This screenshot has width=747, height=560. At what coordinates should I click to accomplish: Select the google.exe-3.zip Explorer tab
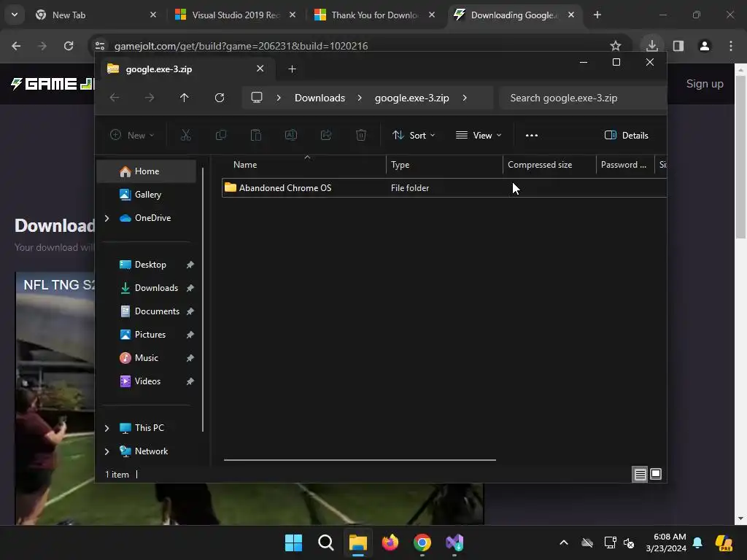click(186, 69)
